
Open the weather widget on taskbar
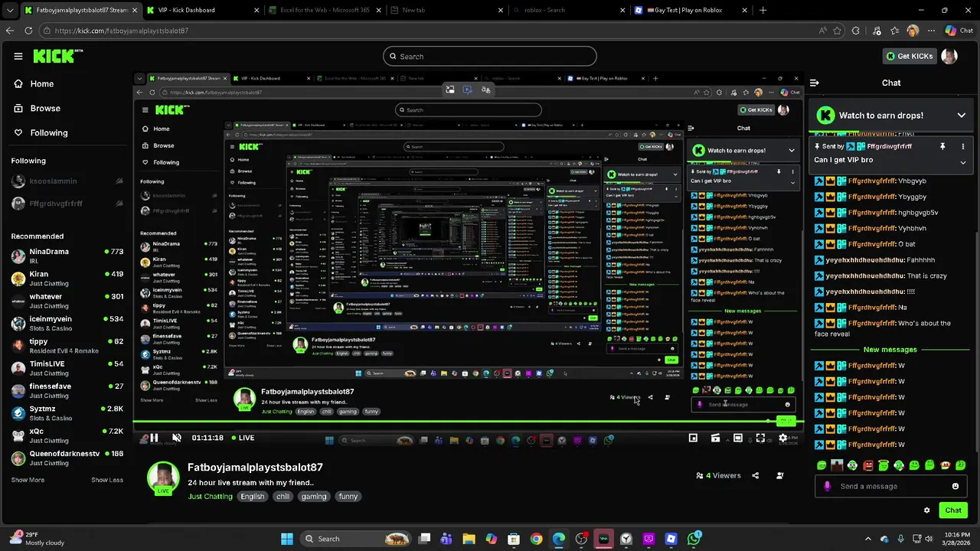pyautogui.click(x=38, y=539)
